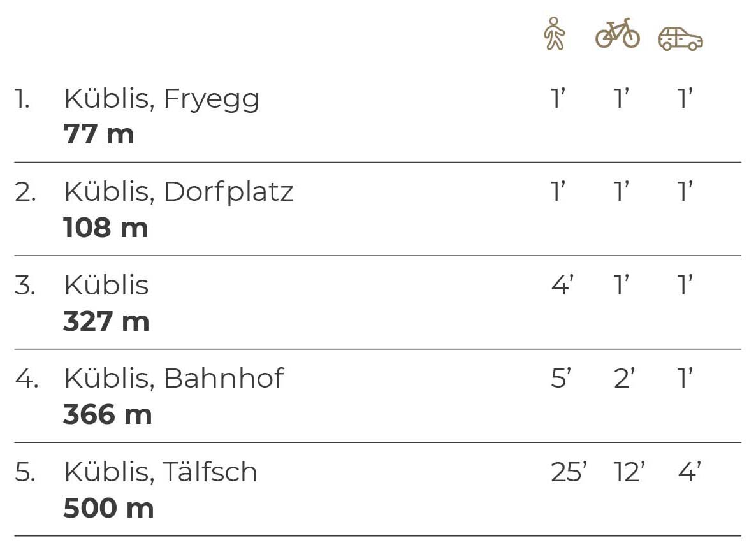Click the 4' driving time for Tälfsch
This screenshot has height=559, width=756.
click(690, 472)
